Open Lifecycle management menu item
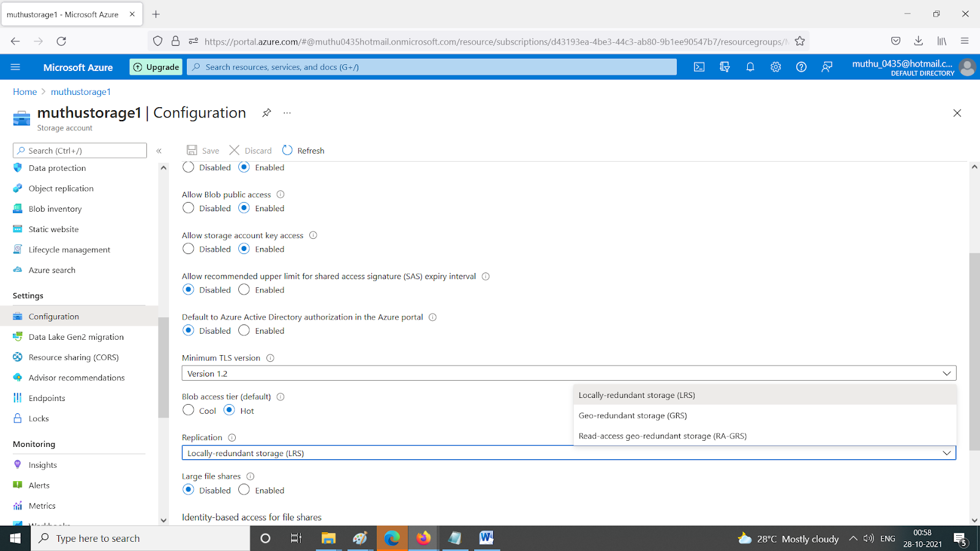980x551 pixels. 69,250
